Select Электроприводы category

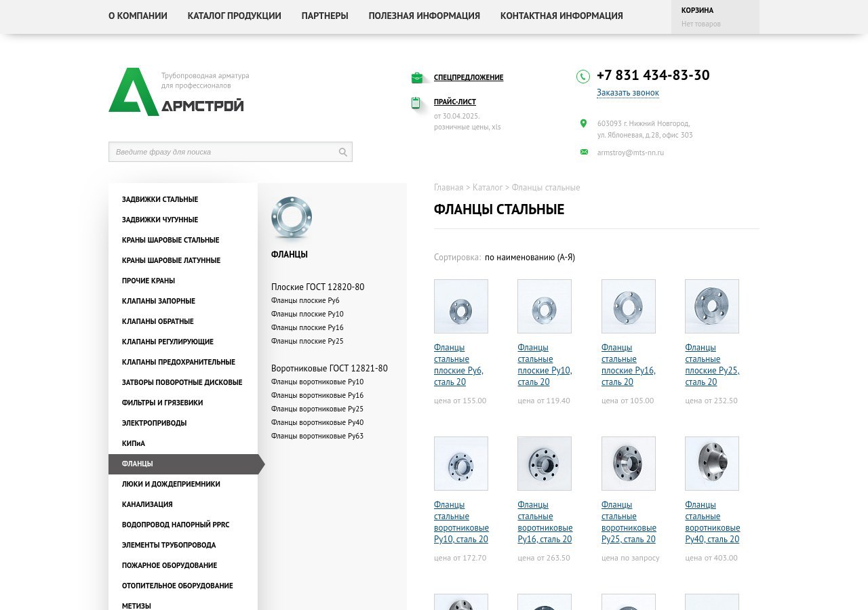point(183,423)
